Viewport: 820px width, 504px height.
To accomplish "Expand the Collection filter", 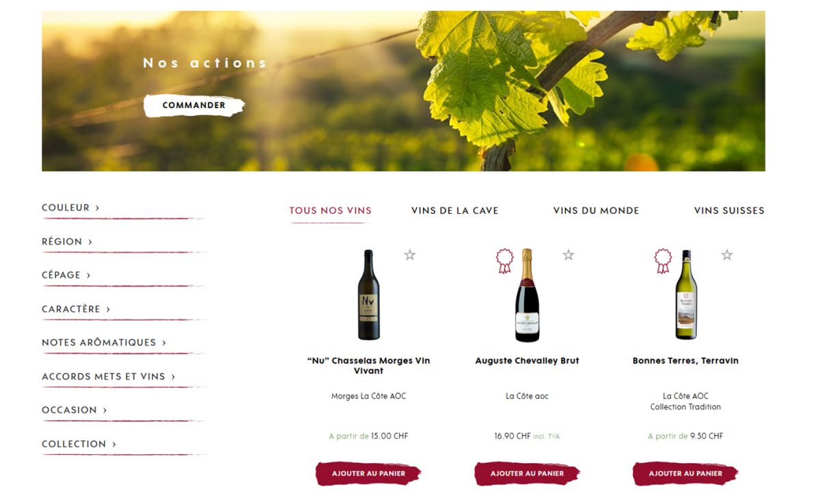I will tap(79, 445).
